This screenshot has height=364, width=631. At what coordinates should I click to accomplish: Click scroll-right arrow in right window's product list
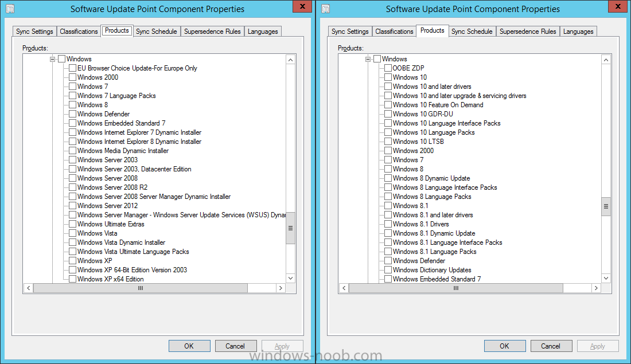597,288
